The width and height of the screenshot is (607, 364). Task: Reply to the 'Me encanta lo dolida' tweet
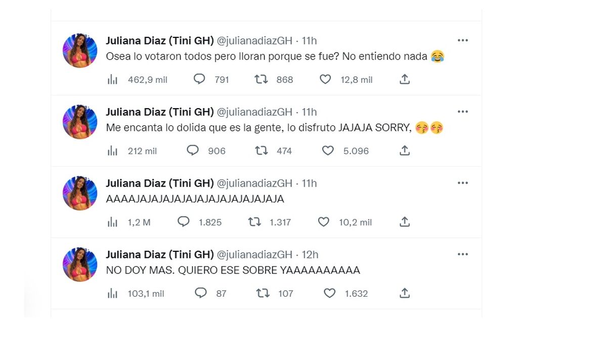(x=193, y=151)
